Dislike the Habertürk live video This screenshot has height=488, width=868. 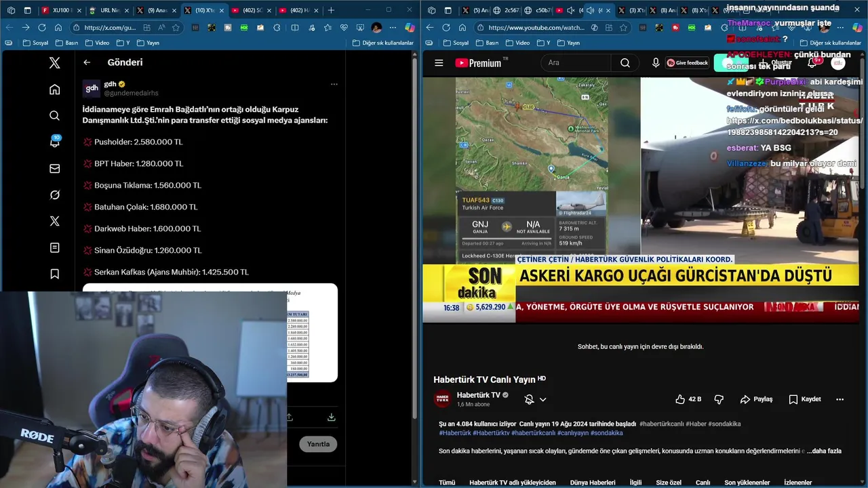click(720, 399)
